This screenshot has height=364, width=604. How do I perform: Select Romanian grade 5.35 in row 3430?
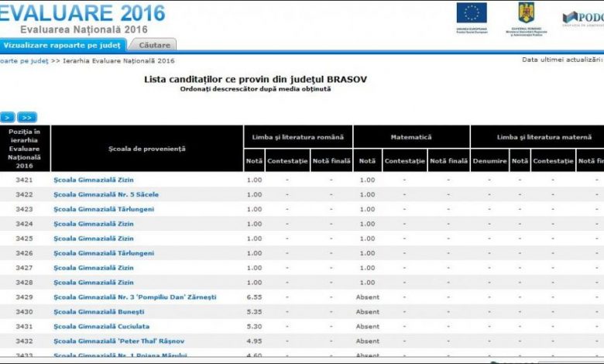[x=254, y=311]
